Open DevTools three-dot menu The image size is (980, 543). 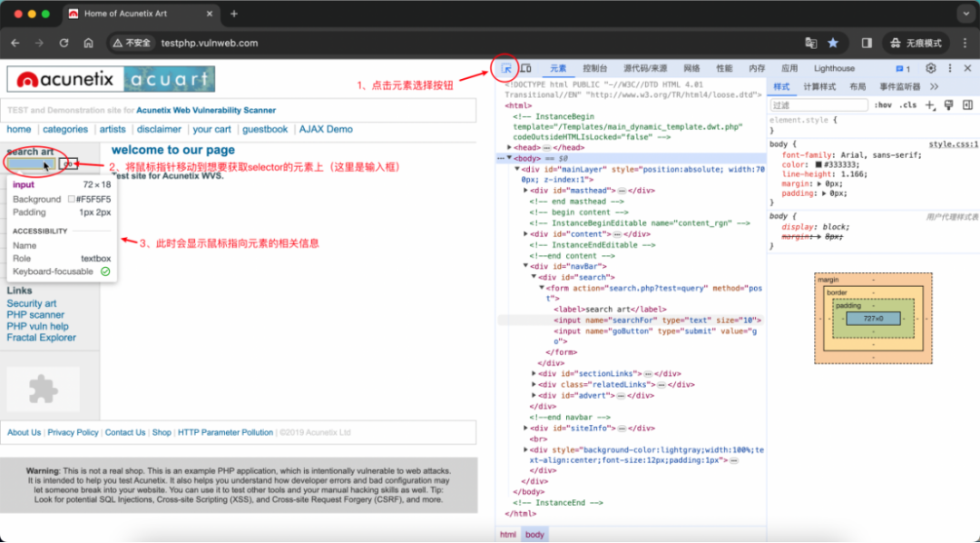(x=950, y=68)
